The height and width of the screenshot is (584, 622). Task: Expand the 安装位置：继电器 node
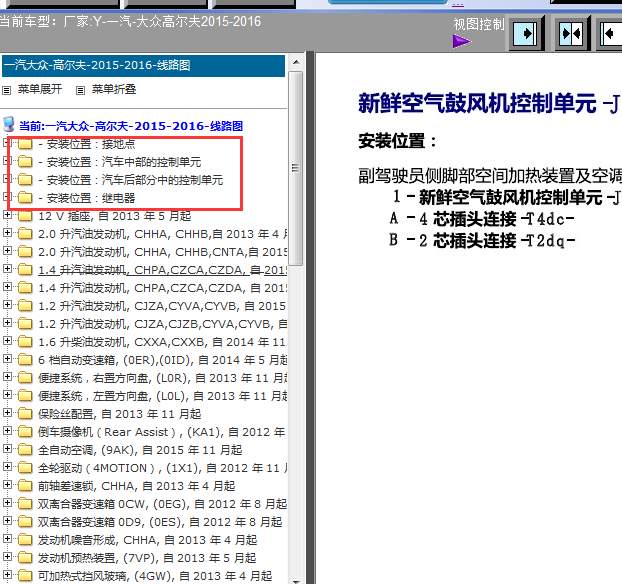coord(7,196)
